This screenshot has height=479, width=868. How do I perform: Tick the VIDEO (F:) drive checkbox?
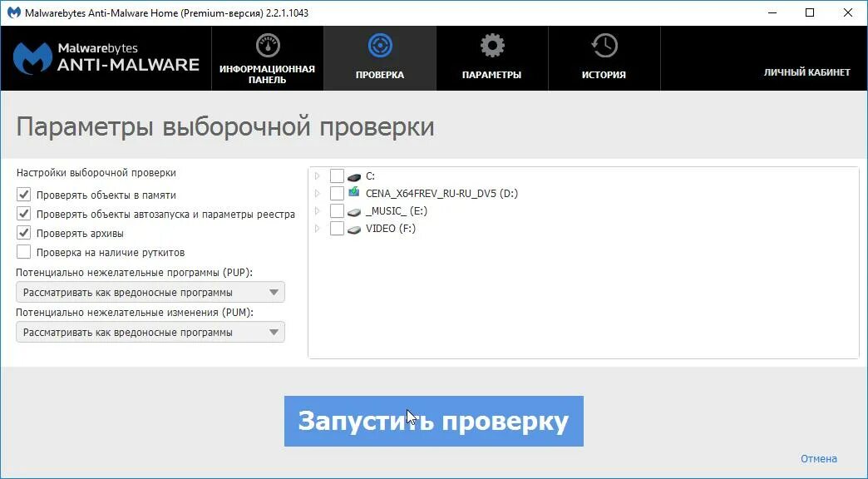pos(337,228)
